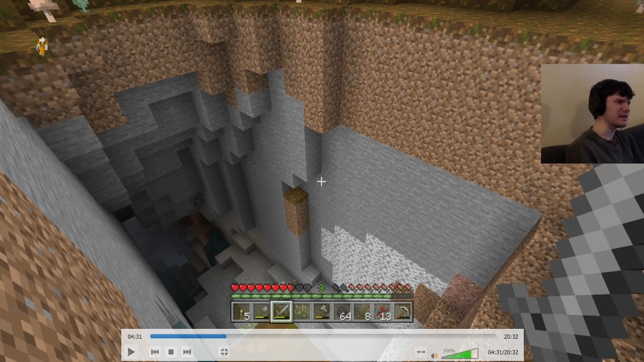Skip to the previous video
Image resolution: width=644 pixels, height=362 pixels.
coord(155,352)
